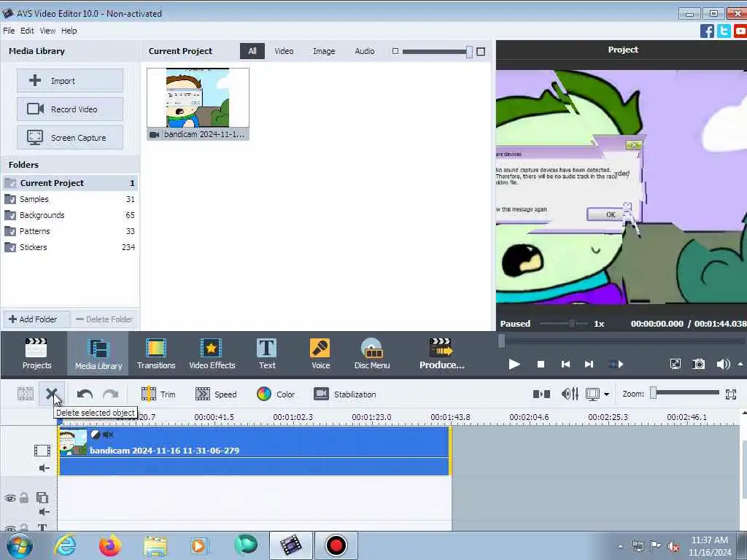Select the Patterns folder

[x=70, y=231]
